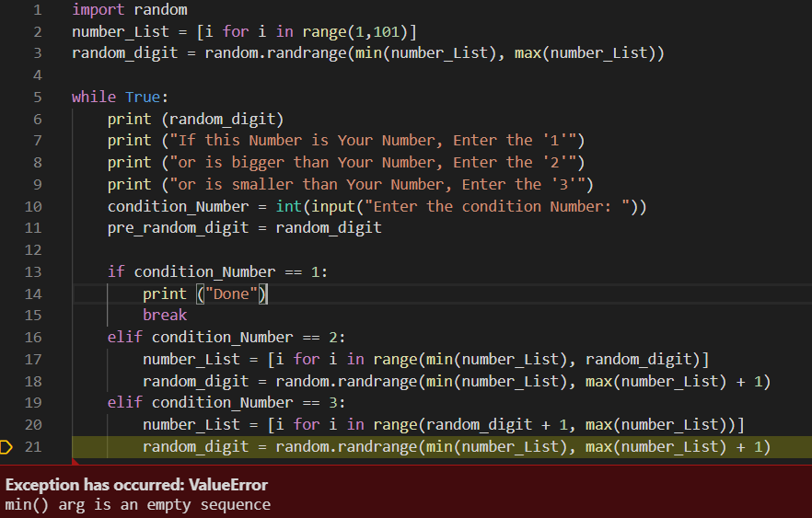Image resolution: width=812 pixels, height=518 pixels.
Task: Click the string ending in '1' on line 7
Action: pos(374,141)
